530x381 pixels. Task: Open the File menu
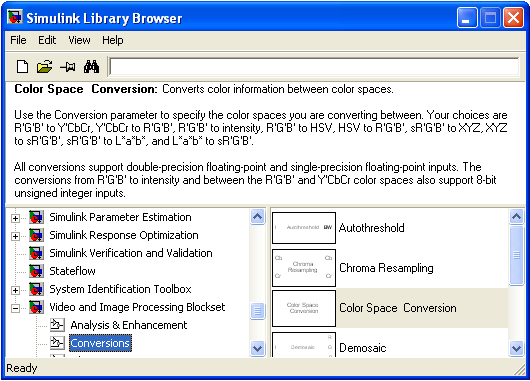tap(18, 40)
